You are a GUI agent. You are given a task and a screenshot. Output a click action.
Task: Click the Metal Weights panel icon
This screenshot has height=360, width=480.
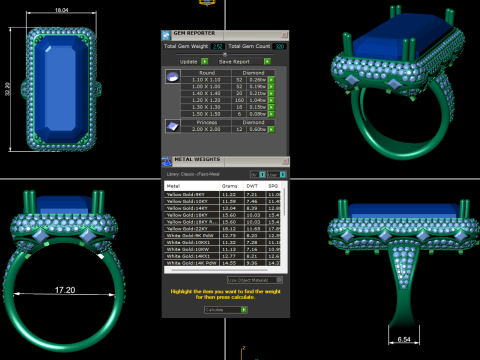click(166, 161)
